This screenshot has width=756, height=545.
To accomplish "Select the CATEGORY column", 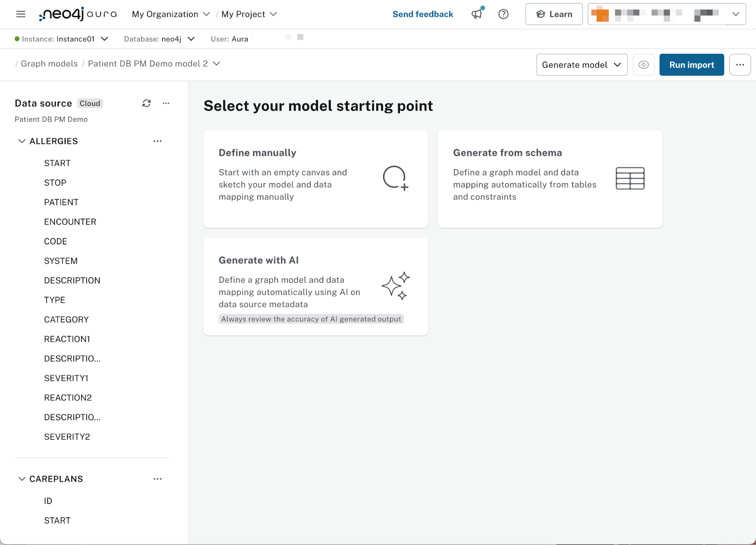I will pos(67,320).
